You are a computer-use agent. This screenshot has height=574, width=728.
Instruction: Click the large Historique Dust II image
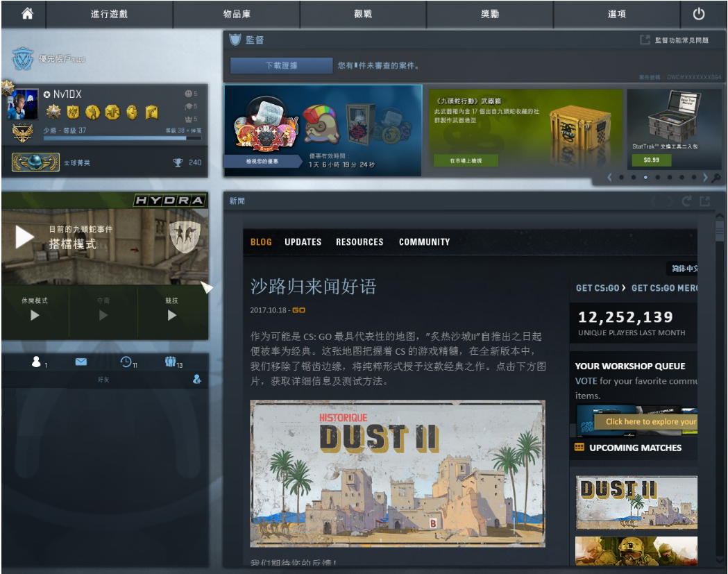(x=398, y=473)
